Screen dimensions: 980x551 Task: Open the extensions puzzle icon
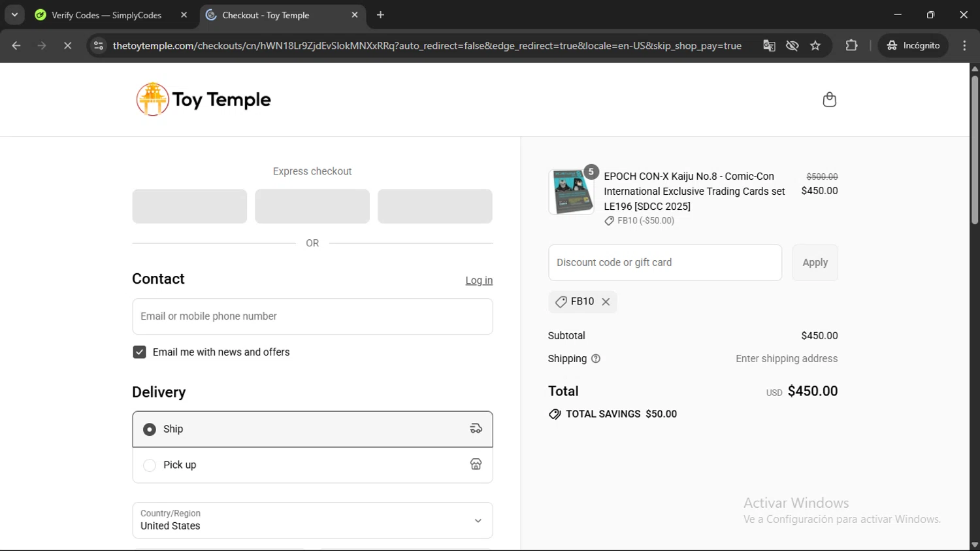(x=851, y=46)
